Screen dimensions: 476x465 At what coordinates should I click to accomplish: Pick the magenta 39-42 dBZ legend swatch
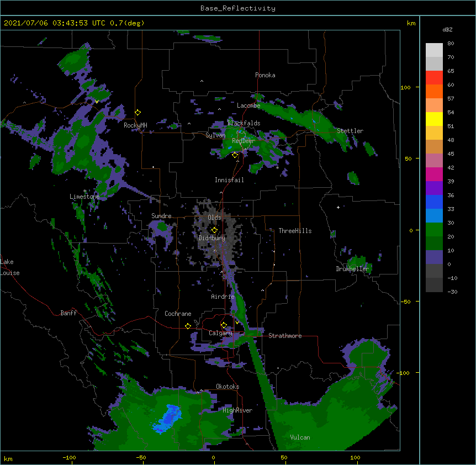coord(434,174)
